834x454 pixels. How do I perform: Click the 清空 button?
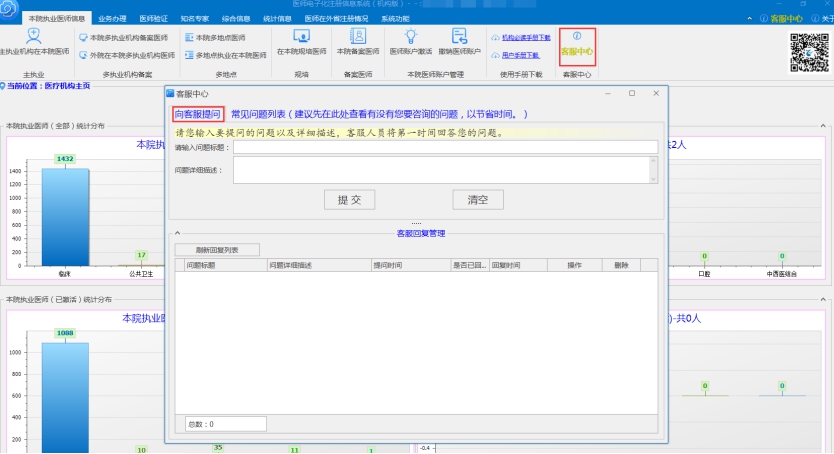tap(477, 200)
